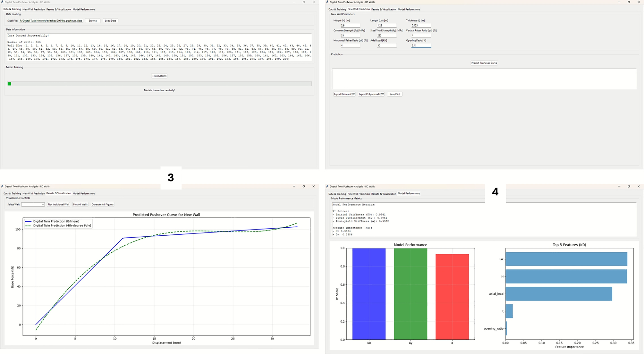The height and width of the screenshot is (354, 644).
Task: Click the Height (H) input field
Action: [350, 25]
